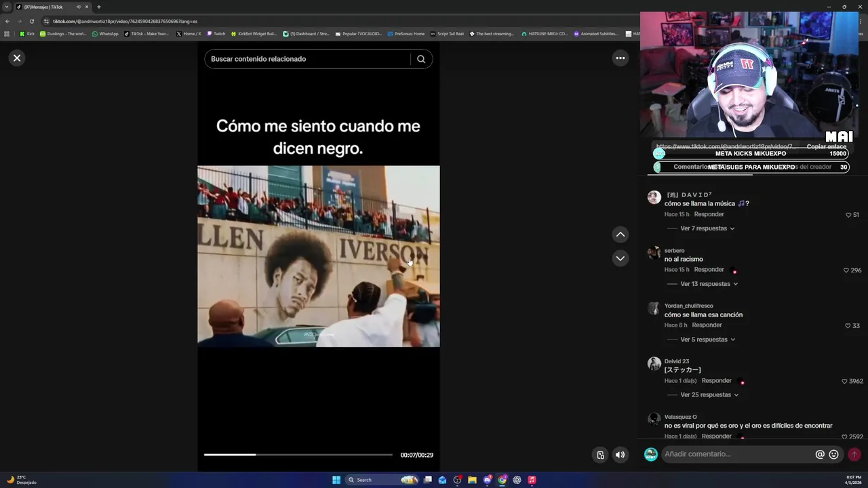The width and height of the screenshot is (868, 488).
Task: Open OBS Studio from taskbar
Action: (x=458, y=480)
